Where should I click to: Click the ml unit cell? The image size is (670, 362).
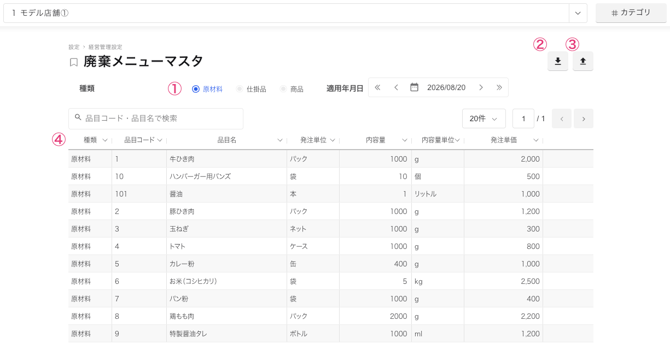[x=438, y=334]
